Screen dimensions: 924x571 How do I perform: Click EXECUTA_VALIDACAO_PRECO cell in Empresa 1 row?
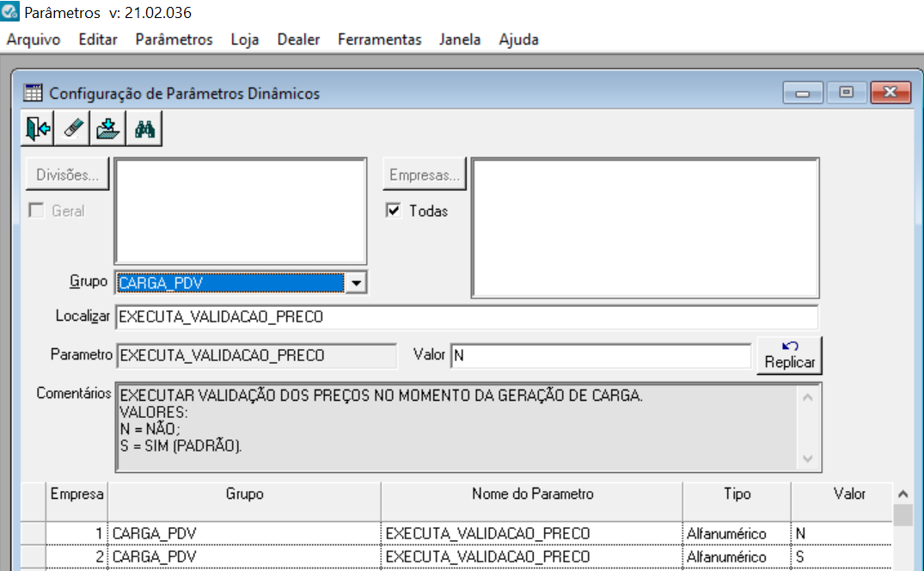click(x=532, y=533)
